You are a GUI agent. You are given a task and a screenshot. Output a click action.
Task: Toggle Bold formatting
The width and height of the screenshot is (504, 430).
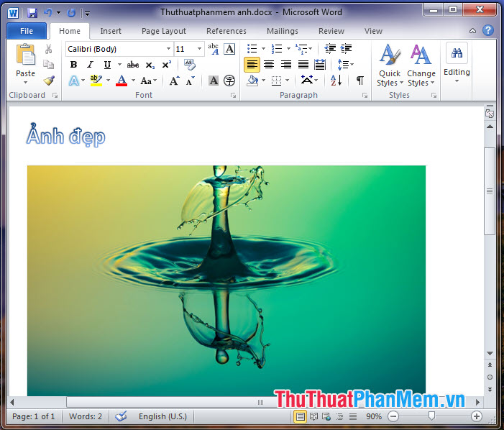(x=73, y=65)
